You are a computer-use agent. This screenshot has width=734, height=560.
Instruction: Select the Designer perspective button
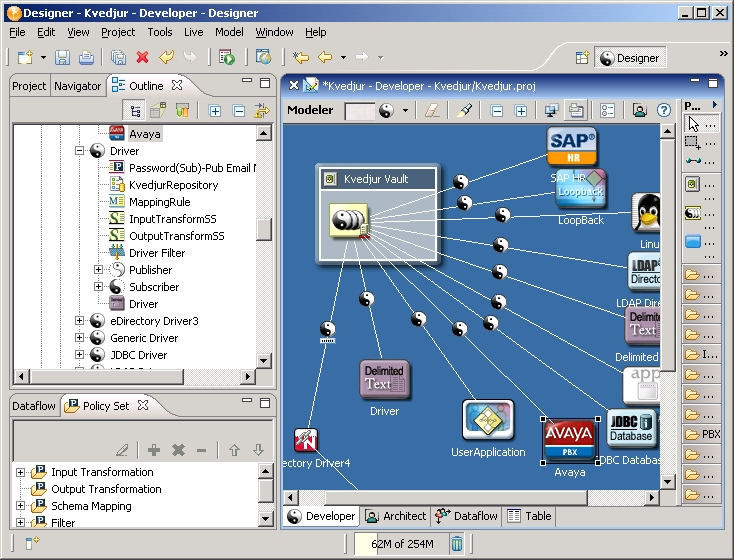(630, 58)
